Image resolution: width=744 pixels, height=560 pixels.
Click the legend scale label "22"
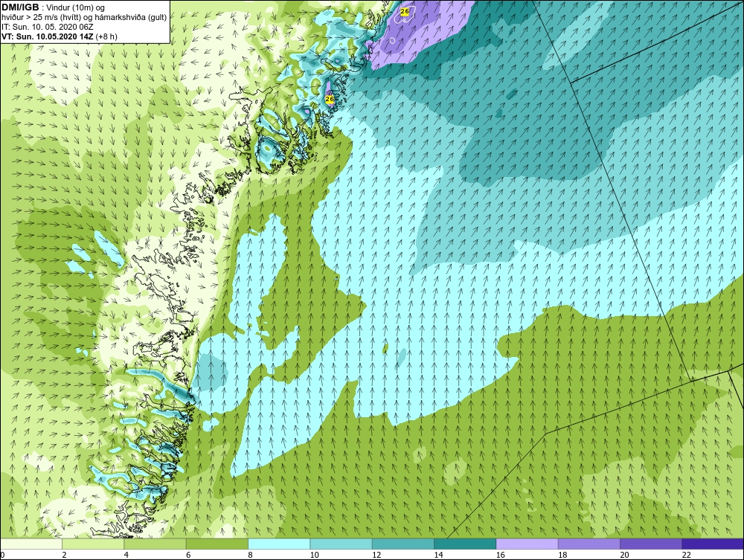[686, 556]
